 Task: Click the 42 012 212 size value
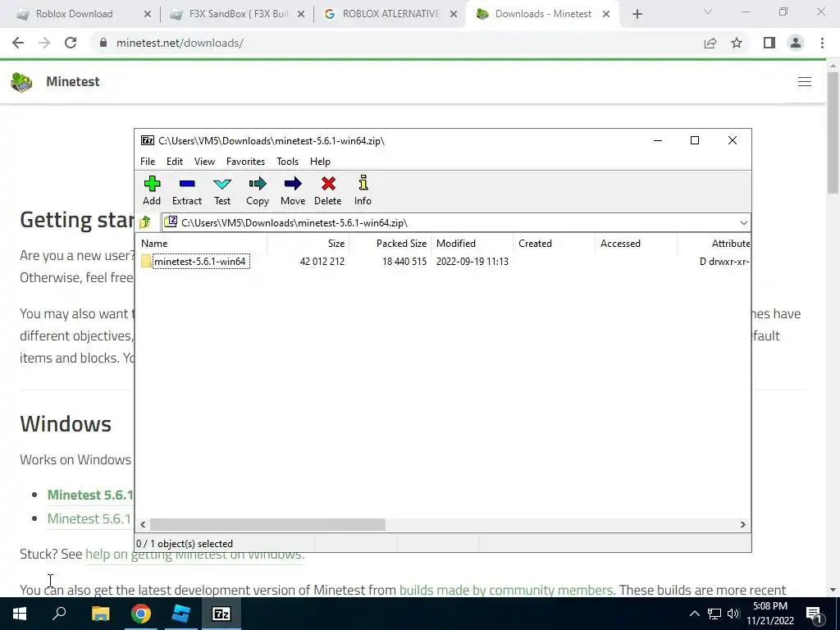click(x=322, y=262)
